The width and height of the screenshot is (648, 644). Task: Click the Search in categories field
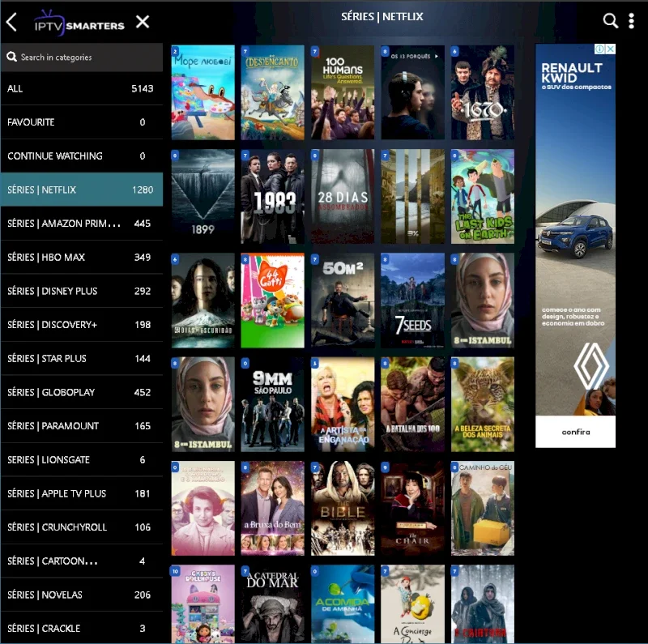pos(82,57)
